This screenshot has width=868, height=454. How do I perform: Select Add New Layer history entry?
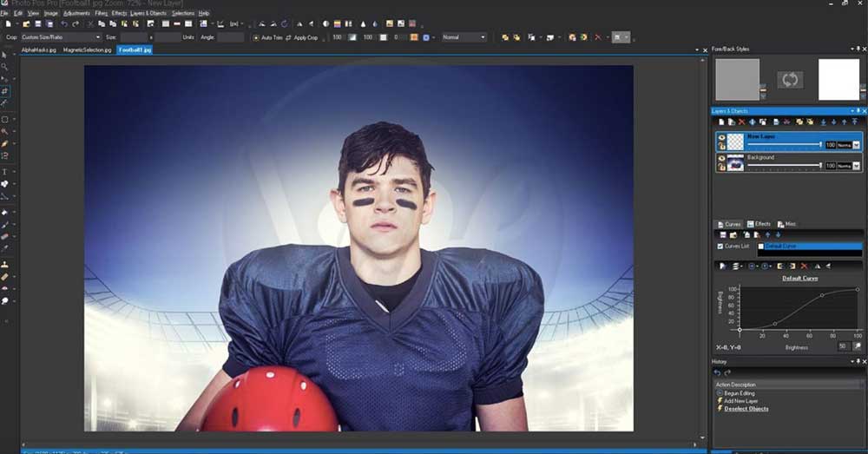tap(740, 401)
